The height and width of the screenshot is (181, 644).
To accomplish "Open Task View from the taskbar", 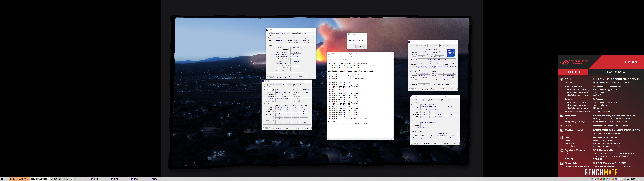I will (7, 179).
